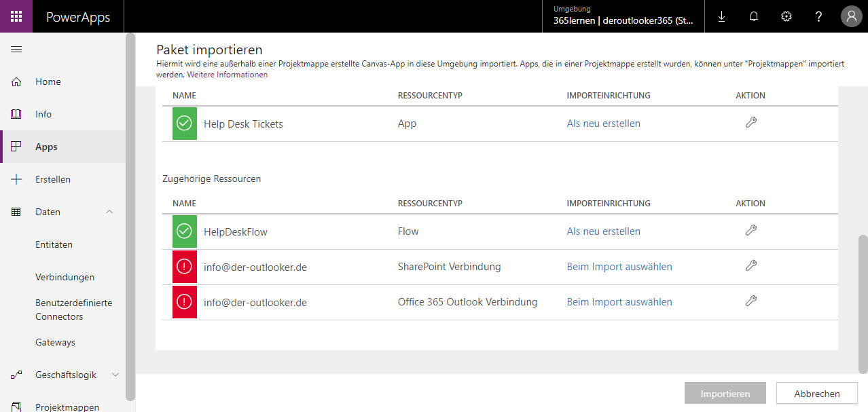The height and width of the screenshot is (412, 868).
Task: Click the Abbrechen button
Action: (x=816, y=393)
